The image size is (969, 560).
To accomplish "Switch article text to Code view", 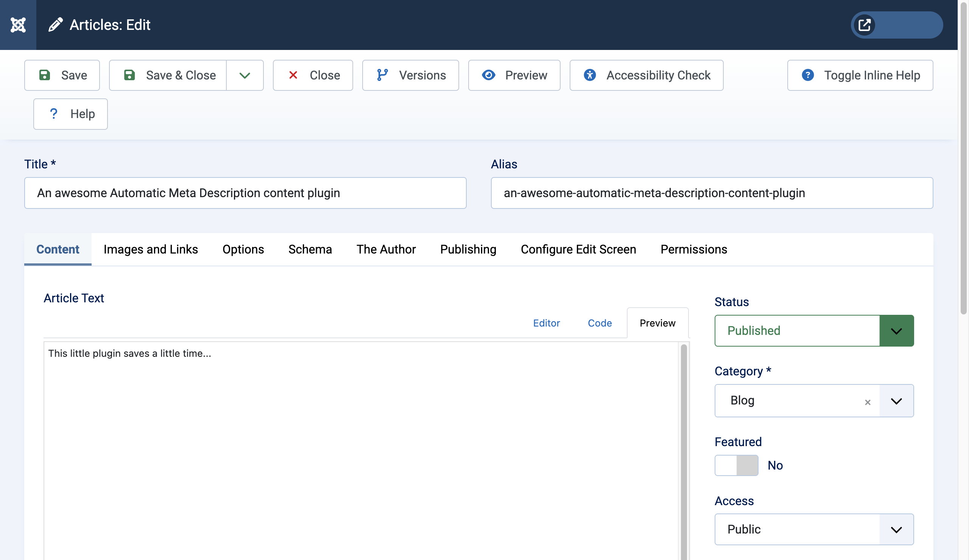I will point(600,323).
